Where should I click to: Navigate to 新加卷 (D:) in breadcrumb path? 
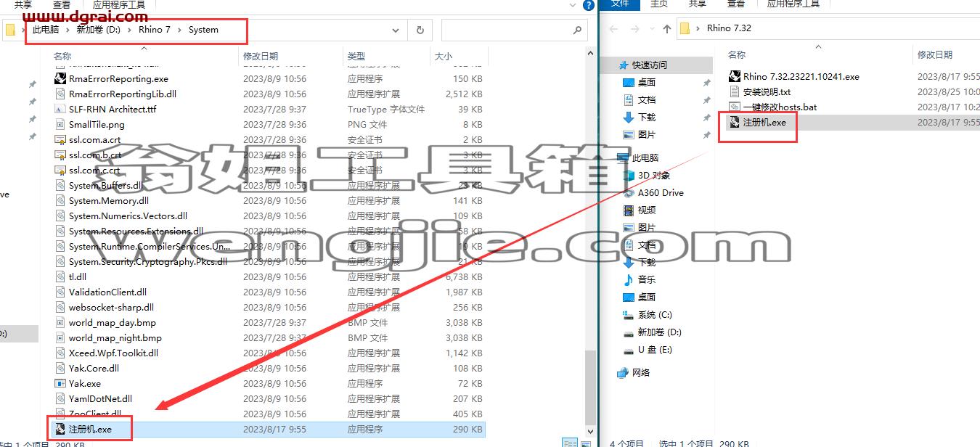tap(99, 30)
